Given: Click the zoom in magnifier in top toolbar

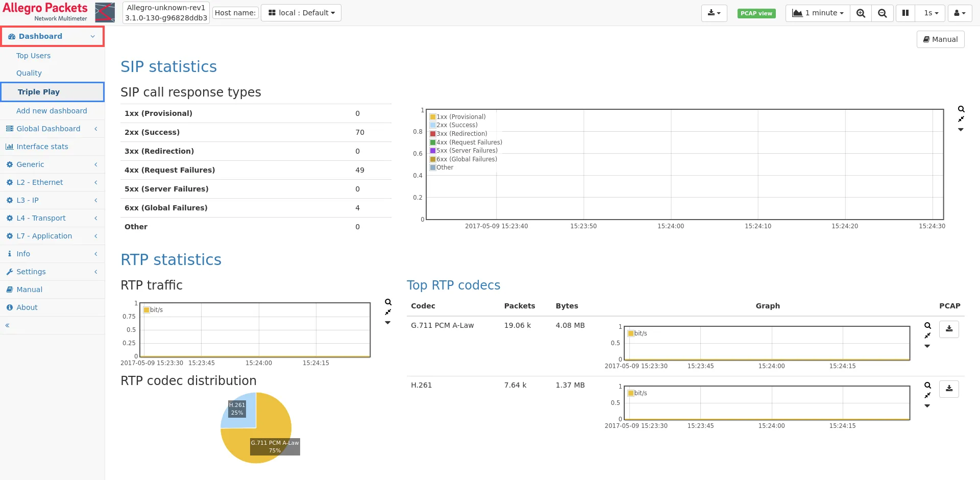Looking at the screenshot, I should [x=861, y=13].
